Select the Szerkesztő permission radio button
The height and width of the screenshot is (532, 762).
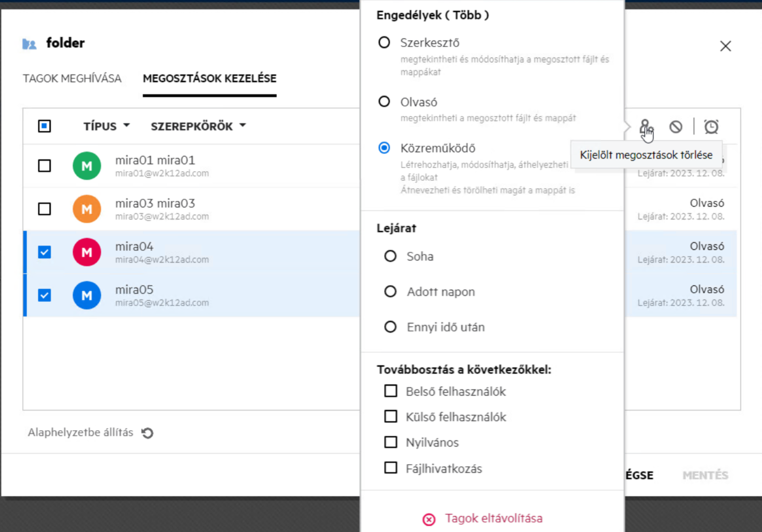[384, 42]
